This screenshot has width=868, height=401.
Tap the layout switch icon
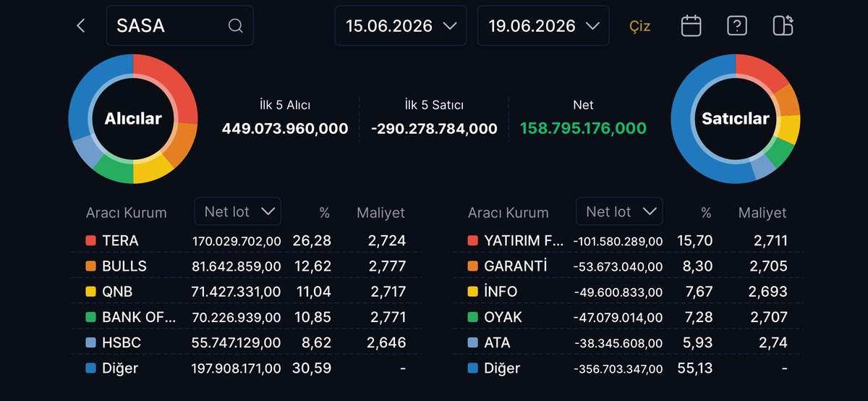pos(783,26)
